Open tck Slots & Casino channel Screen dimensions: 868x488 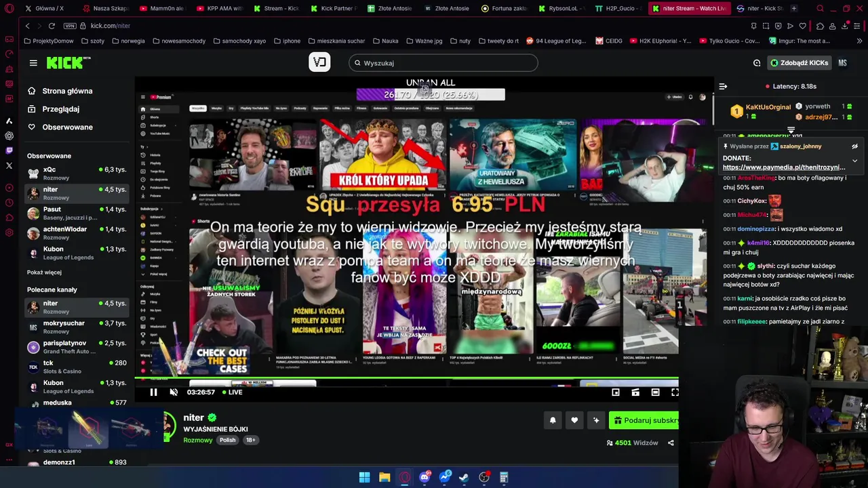76,367
